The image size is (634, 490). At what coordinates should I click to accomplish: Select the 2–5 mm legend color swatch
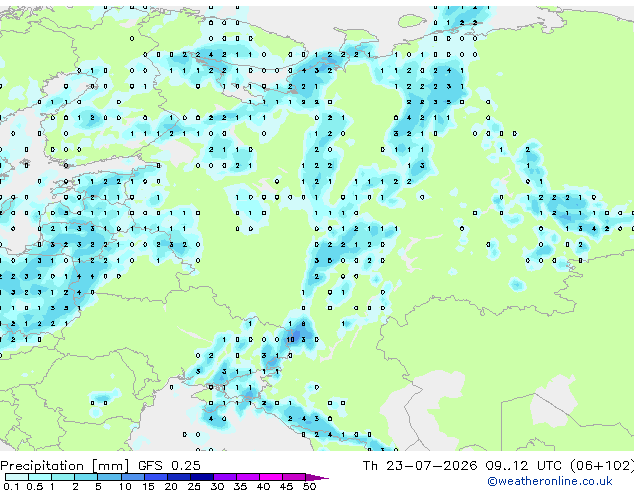click(86, 477)
